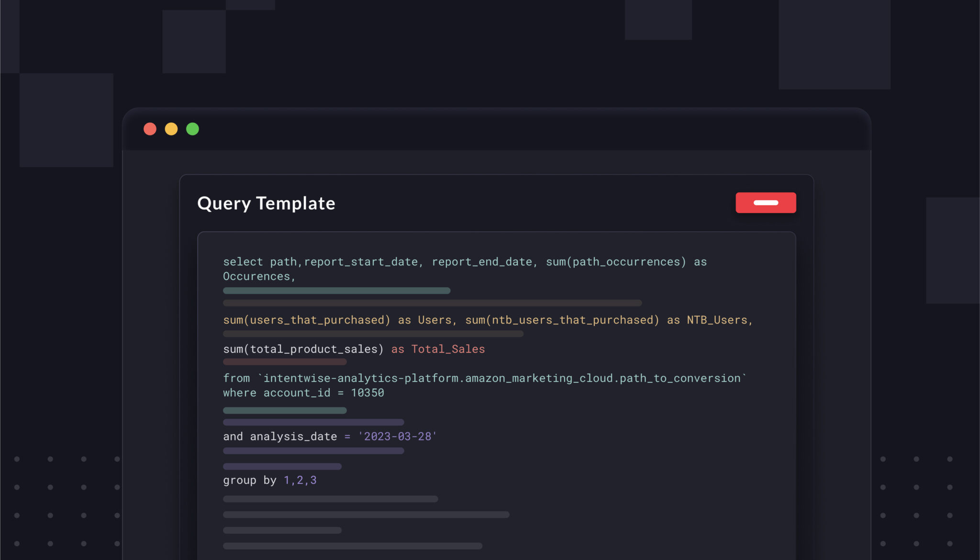The image size is (980, 560).
Task: Click the account_id value 10350
Action: click(367, 393)
